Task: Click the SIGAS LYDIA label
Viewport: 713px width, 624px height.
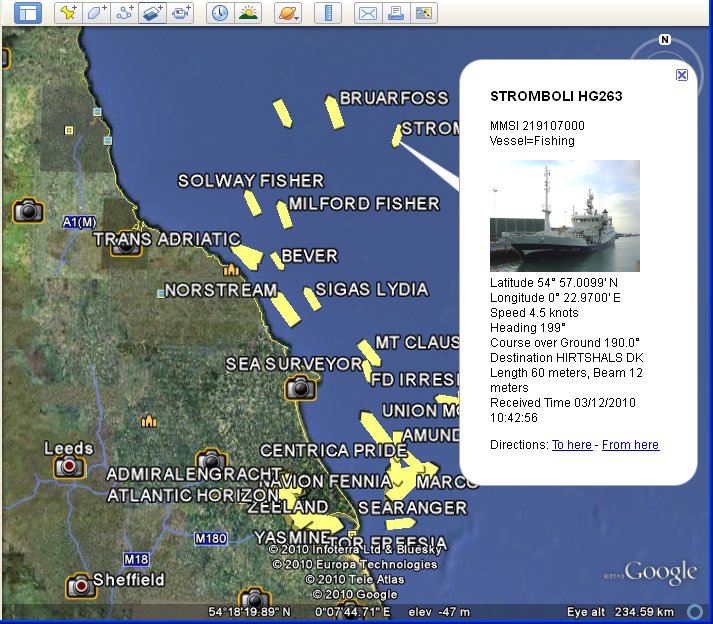Action: (x=372, y=289)
